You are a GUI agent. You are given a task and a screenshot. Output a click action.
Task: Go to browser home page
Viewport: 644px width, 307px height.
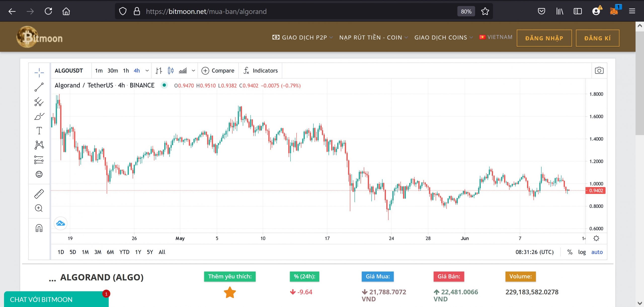[66, 11]
